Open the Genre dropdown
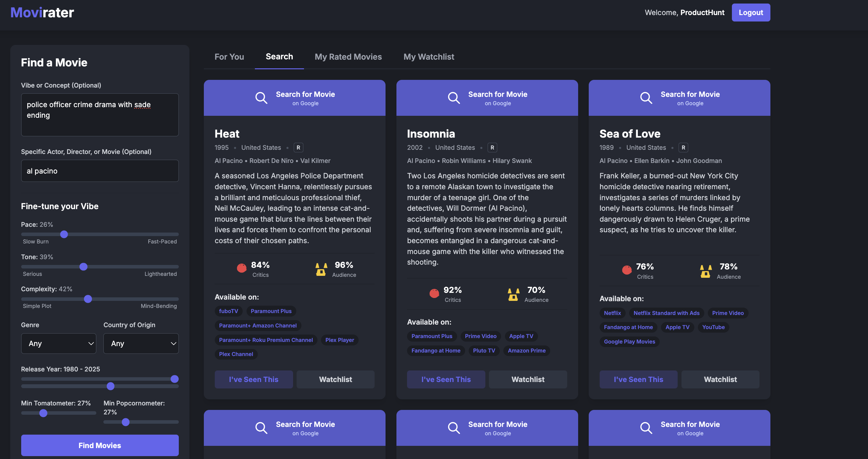 tap(59, 344)
